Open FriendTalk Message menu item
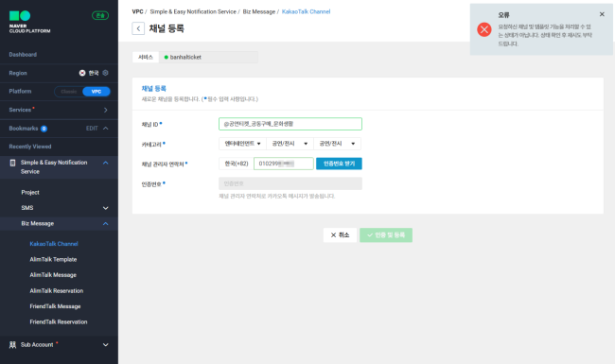This screenshot has width=615, height=364. point(55,306)
